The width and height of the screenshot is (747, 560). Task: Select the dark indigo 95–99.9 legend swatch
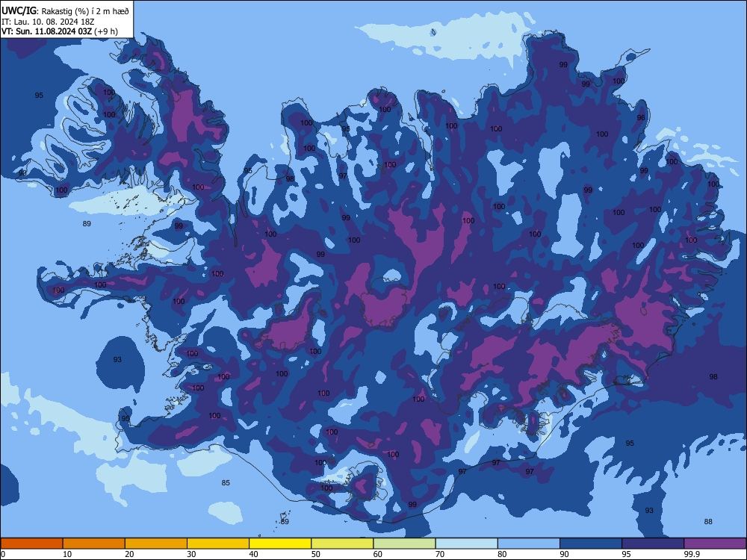click(x=653, y=544)
